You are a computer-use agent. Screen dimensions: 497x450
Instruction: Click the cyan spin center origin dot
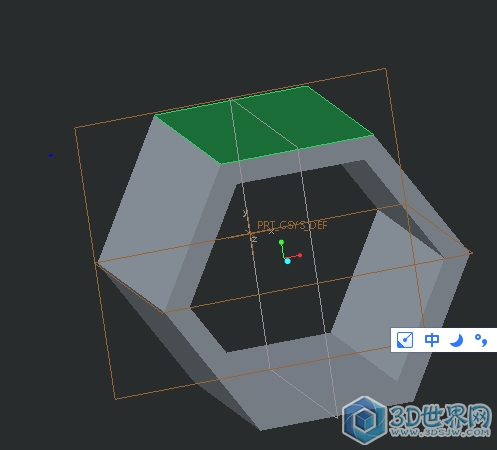click(x=288, y=261)
